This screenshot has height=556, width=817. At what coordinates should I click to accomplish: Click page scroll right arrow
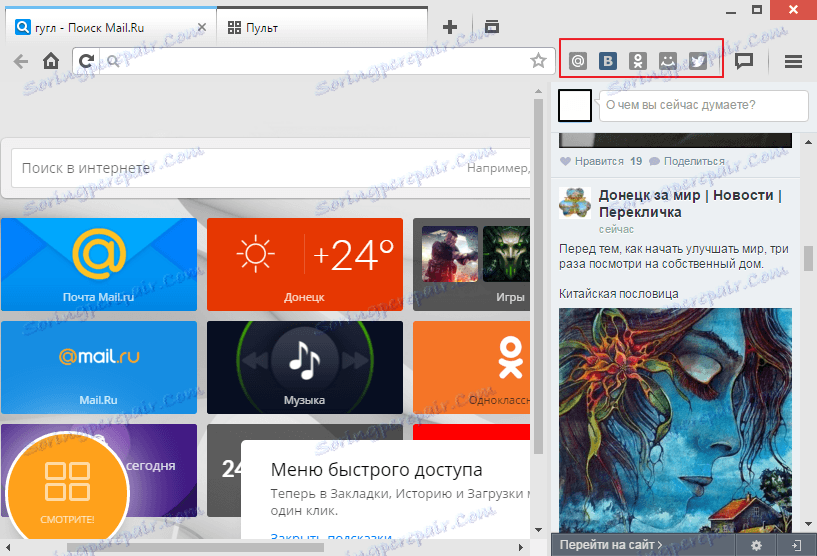tap(521, 548)
